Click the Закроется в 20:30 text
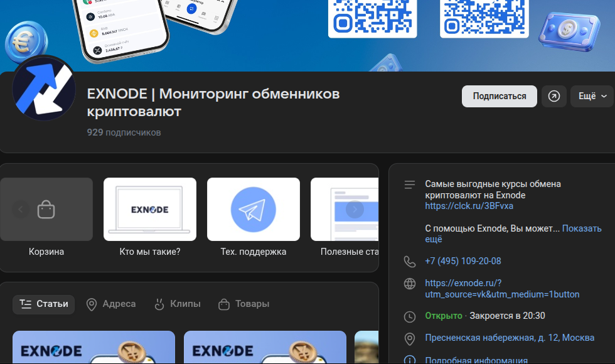Viewport: 615px width, 364px height. [x=507, y=316]
